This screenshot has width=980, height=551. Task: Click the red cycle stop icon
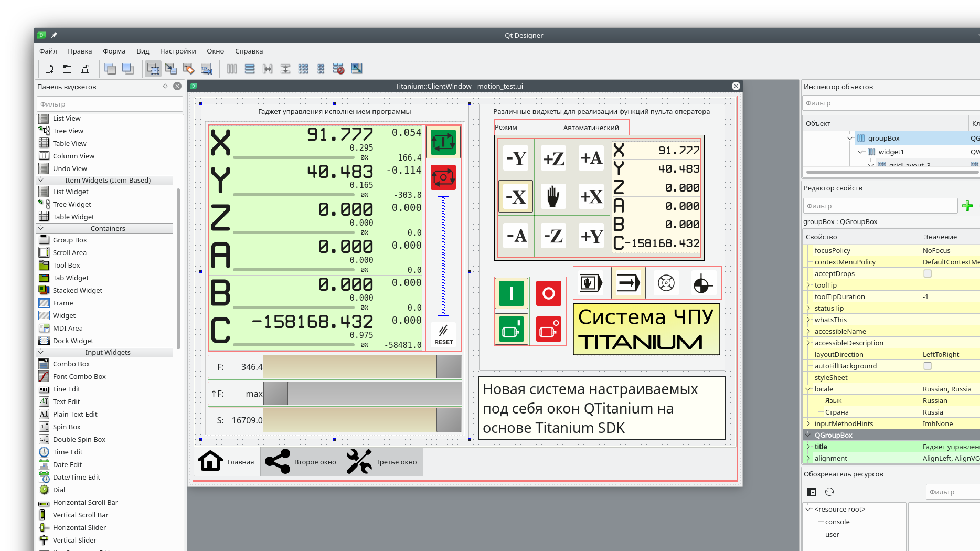pyautogui.click(x=443, y=177)
